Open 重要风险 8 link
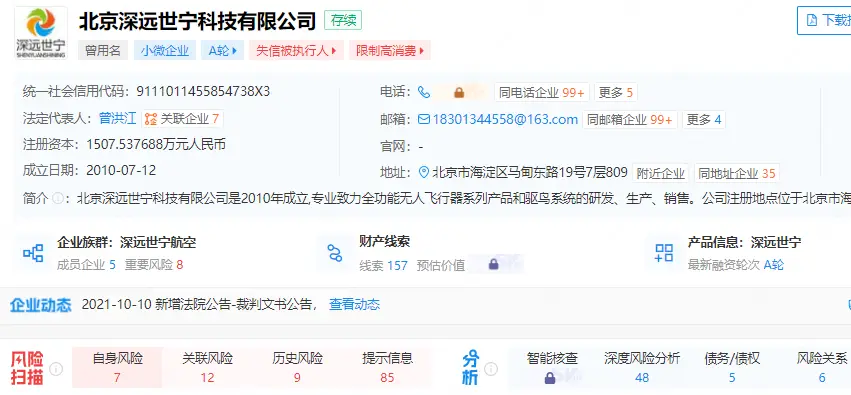The width and height of the screenshot is (851, 395). pos(154,265)
